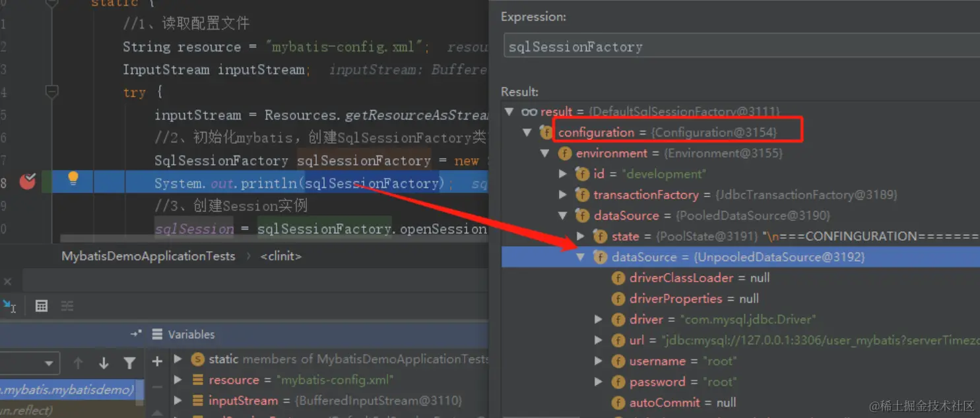The image size is (980, 418).
Task: Click the Variables panel header icon
Action: [x=157, y=334]
